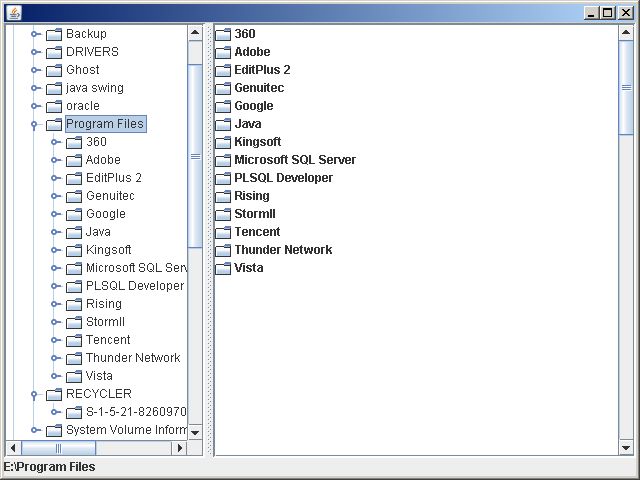Click the tree's horizontal scrollbar thumb
The height and width of the screenshot is (480, 640).
58,448
